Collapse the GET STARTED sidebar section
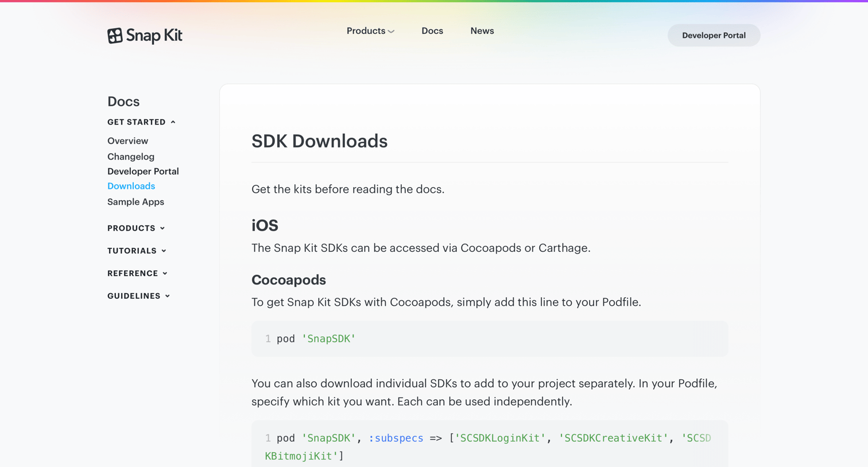This screenshot has height=467, width=868. click(141, 122)
